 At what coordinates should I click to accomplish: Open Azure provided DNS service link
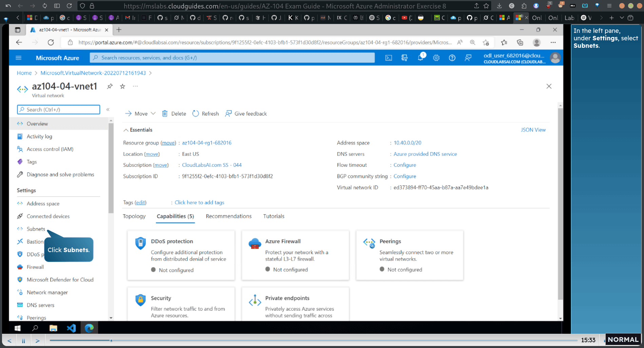[425, 154]
